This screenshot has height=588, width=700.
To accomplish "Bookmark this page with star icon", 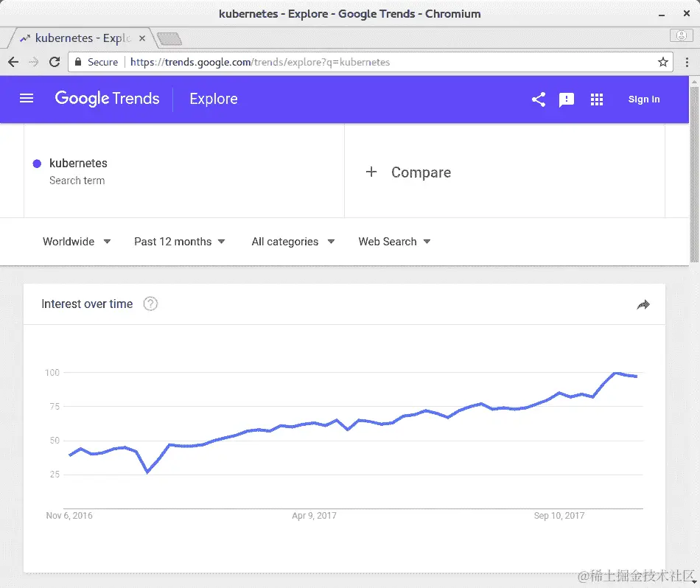I will (663, 62).
